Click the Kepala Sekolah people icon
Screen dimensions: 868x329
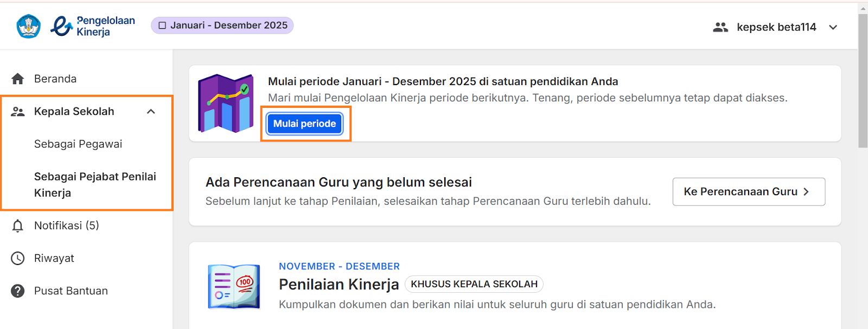[x=18, y=112]
